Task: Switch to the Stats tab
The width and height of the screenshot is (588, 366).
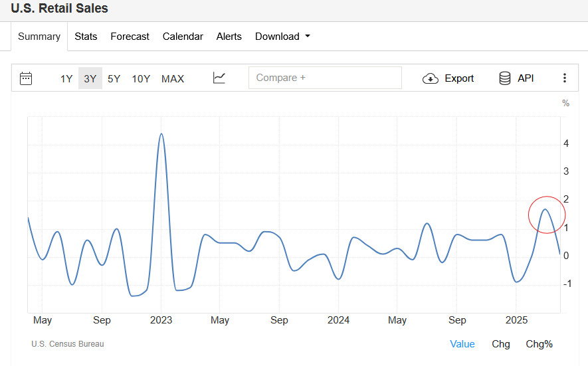Action: click(86, 37)
